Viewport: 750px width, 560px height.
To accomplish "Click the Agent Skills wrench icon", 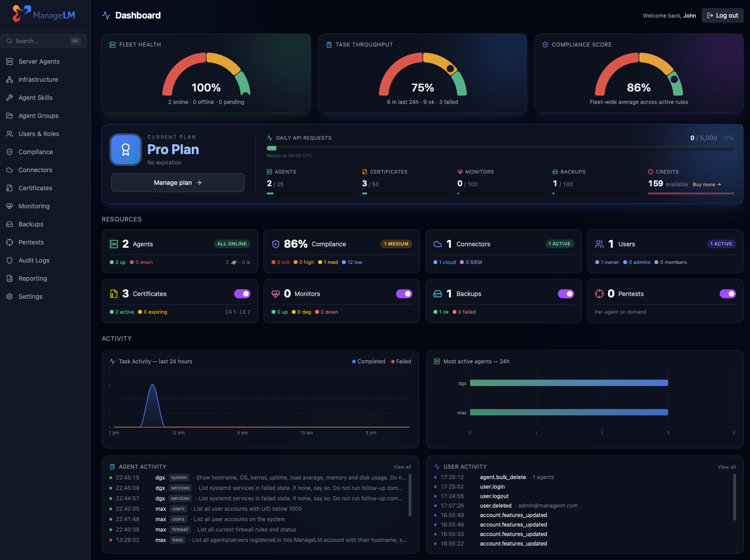I will point(9,98).
